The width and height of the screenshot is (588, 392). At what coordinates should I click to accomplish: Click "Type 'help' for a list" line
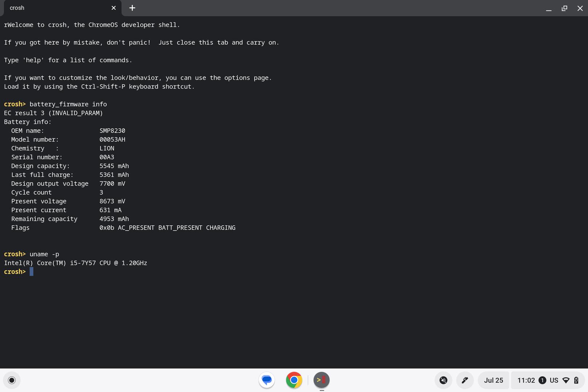coord(68,60)
